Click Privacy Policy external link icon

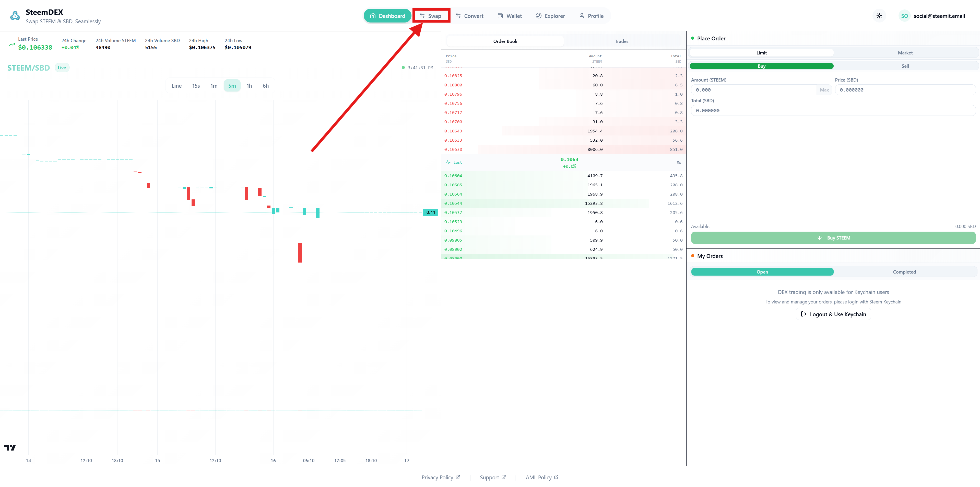458,477
